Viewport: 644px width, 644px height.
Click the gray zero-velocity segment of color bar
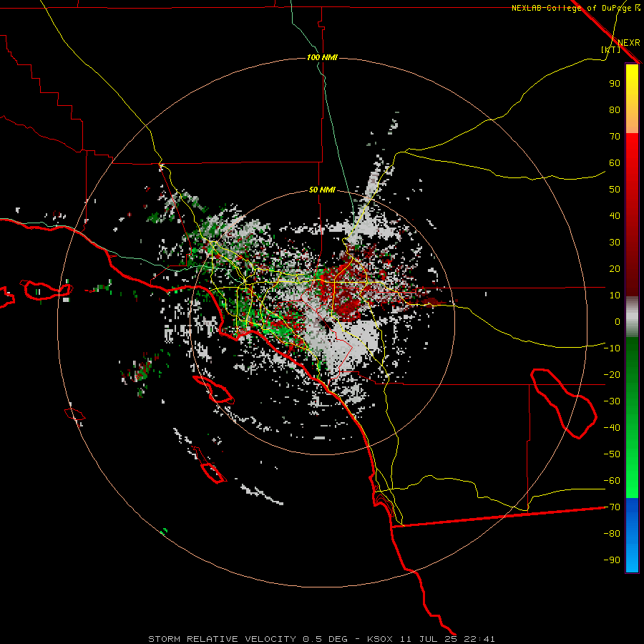pos(632,317)
